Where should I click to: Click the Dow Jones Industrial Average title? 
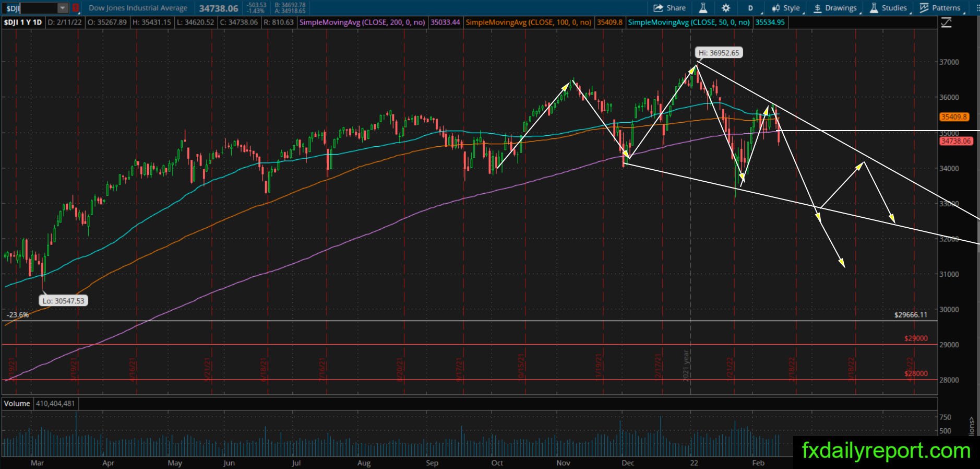(x=138, y=8)
